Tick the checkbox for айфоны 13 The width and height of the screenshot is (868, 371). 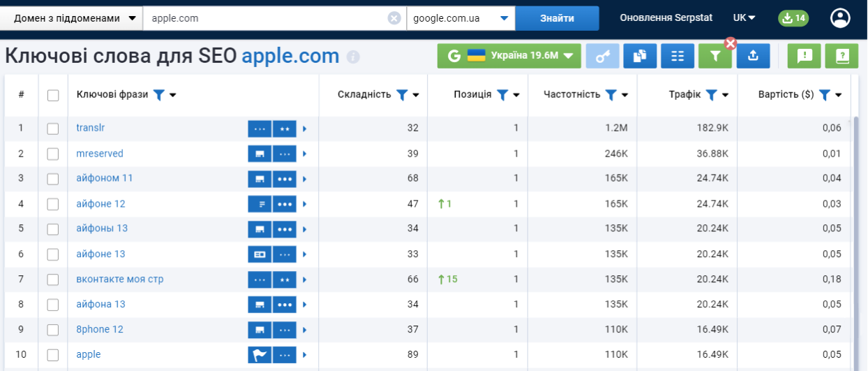pos(53,229)
